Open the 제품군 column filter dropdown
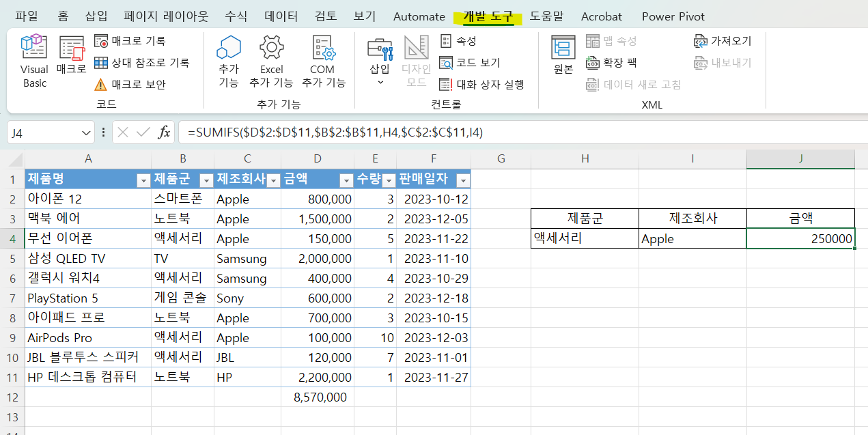Viewport: 868px width, 435px height. pos(206,180)
